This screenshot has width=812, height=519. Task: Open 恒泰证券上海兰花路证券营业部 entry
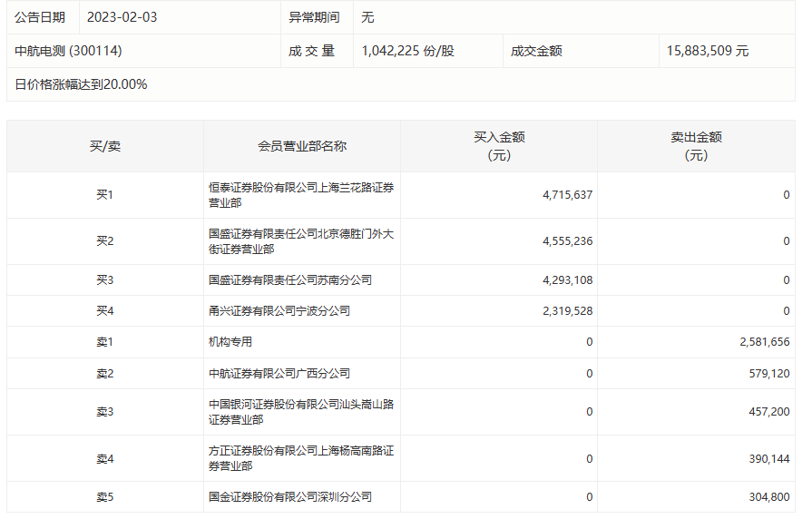tap(301, 195)
